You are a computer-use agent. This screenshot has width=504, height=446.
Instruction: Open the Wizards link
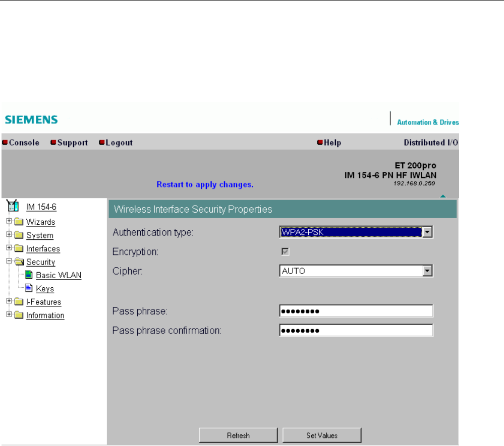(40, 222)
